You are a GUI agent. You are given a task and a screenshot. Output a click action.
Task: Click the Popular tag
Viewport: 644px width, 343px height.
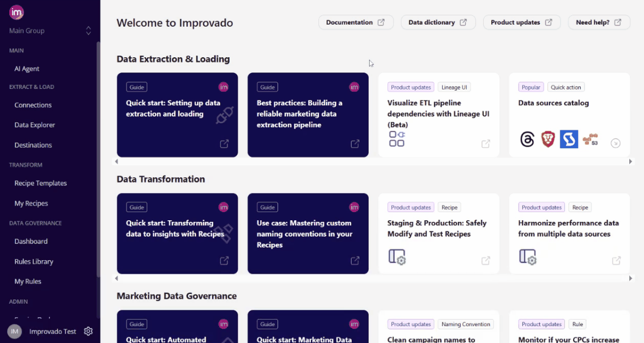point(531,87)
